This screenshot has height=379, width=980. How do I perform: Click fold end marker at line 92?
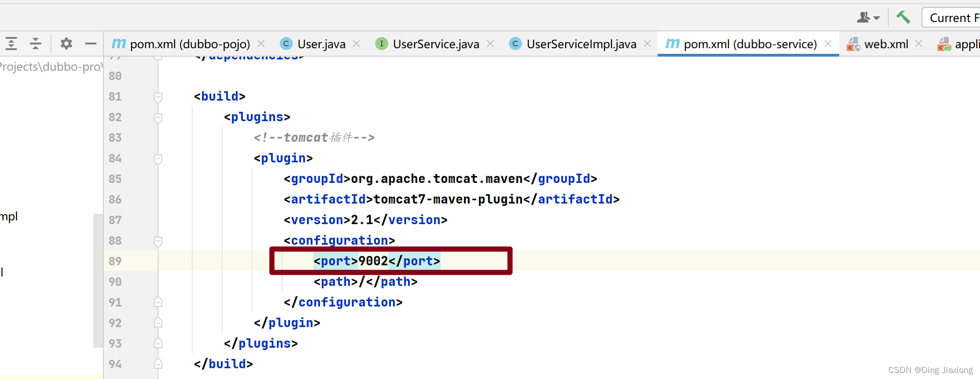[x=158, y=322]
